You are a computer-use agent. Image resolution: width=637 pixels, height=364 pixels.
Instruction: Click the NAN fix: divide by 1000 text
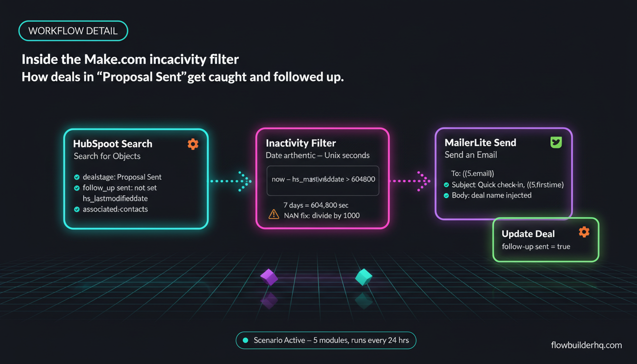(322, 215)
